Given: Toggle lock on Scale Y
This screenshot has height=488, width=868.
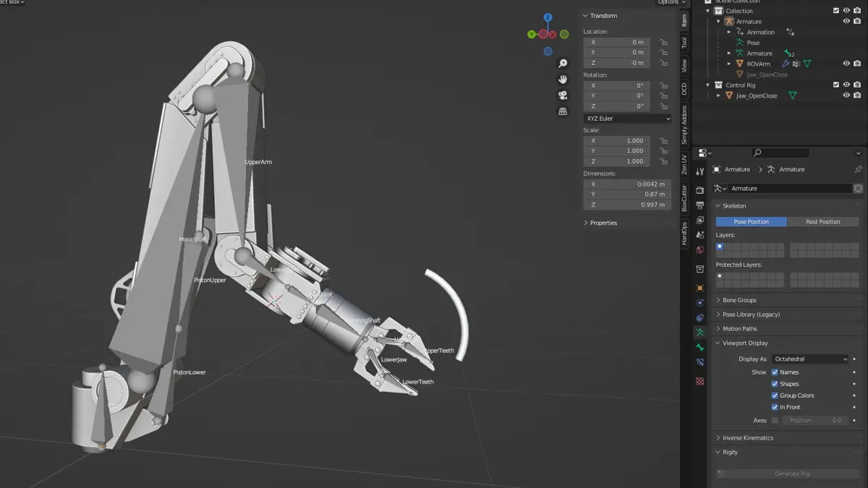Looking at the screenshot, I should tap(663, 151).
